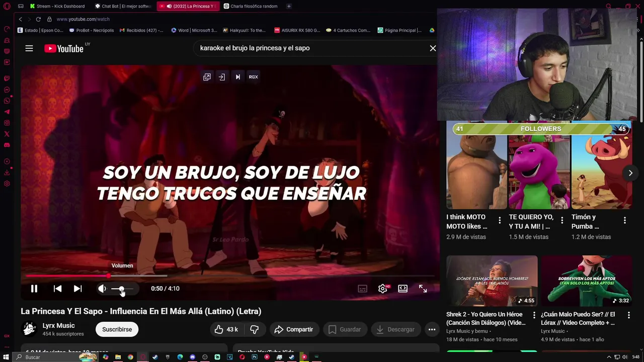644x362 pixels.
Task: Open options for 'I think MOTO MOTO likes' short
Action: pyautogui.click(x=500, y=220)
